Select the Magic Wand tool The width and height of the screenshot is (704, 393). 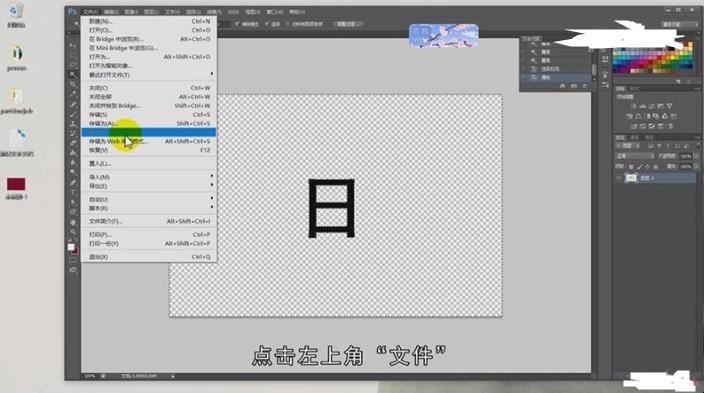[73, 75]
